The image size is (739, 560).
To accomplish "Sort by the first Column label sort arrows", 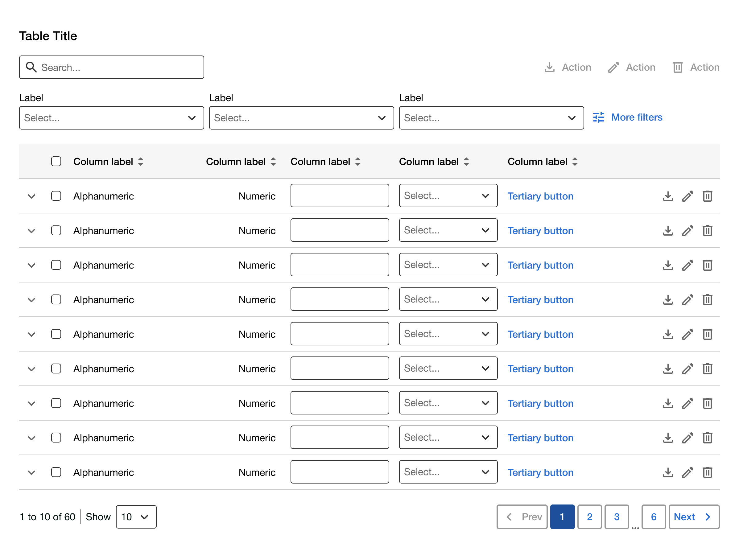I will tap(141, 162).
